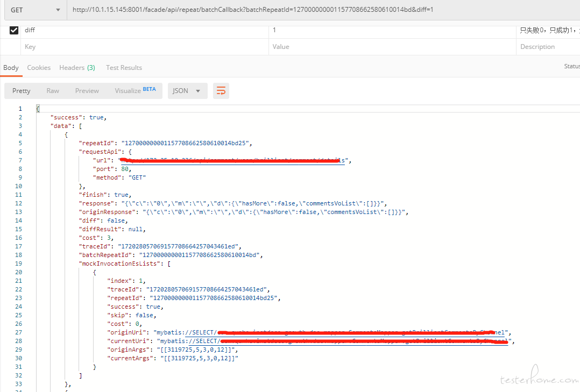The height and width of the screenshot is (392, 580).
Task: Click the "batchRepeatId" line
Action: pos(171,255)
